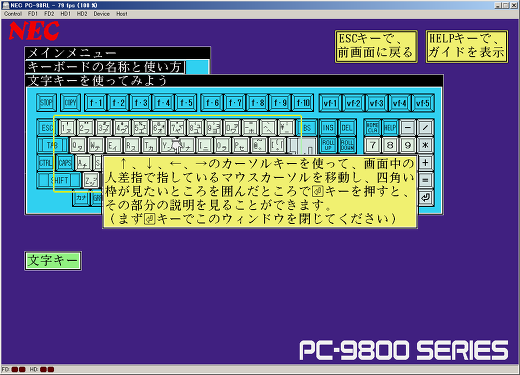Open the Device menu
The width and height of the screenshot is (520, 375).
(x=101, y=14)
